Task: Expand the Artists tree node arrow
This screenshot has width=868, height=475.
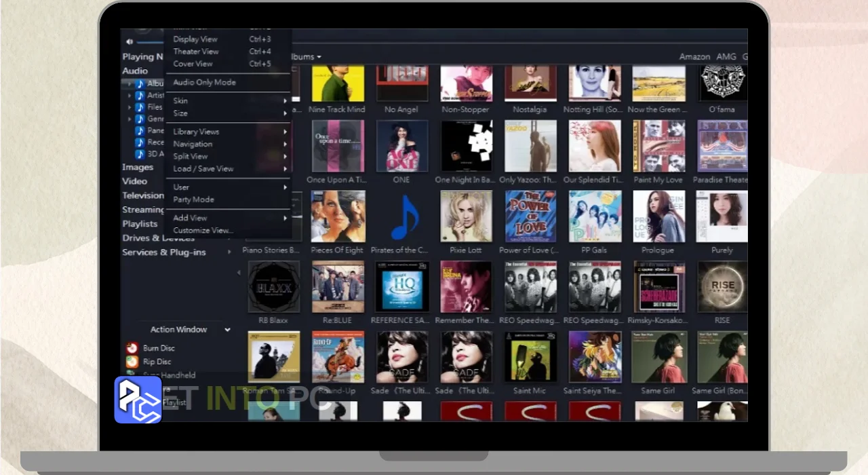Action: [130, 96]
